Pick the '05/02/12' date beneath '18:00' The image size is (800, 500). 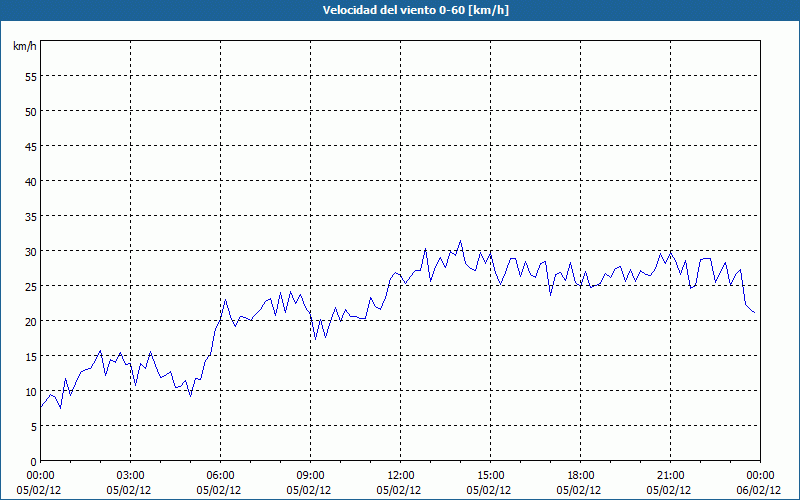579,490
